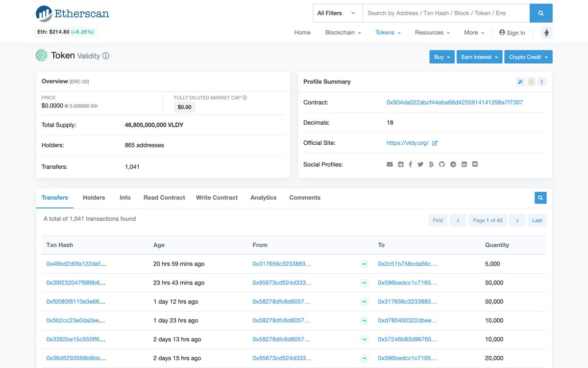The width and height of the screenshot is (588, 368).
Task: Click the GitHub social profile icon
Action: (x=441, y=164)
